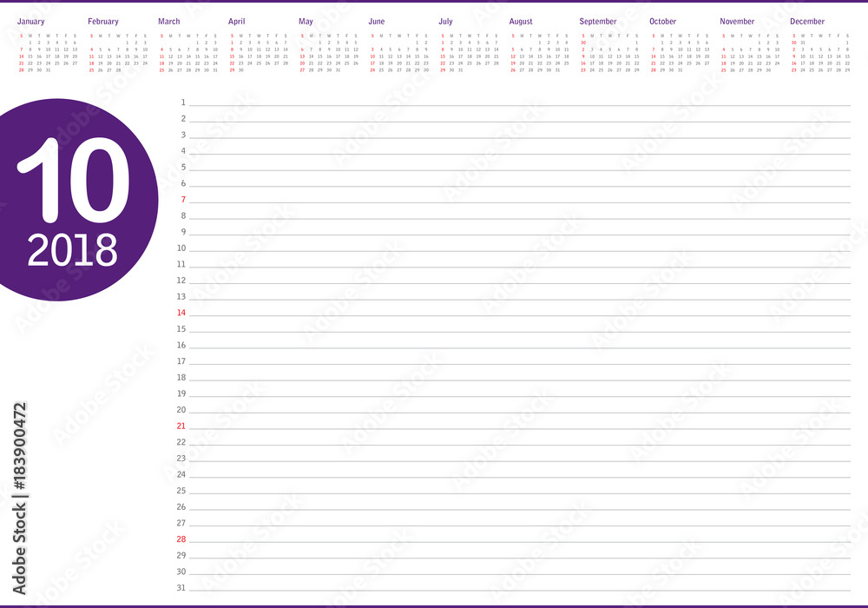Click day 30 in the lined planner list
Image resolution: width=868 pixels, height=608 pixels.
pos(181,572)
